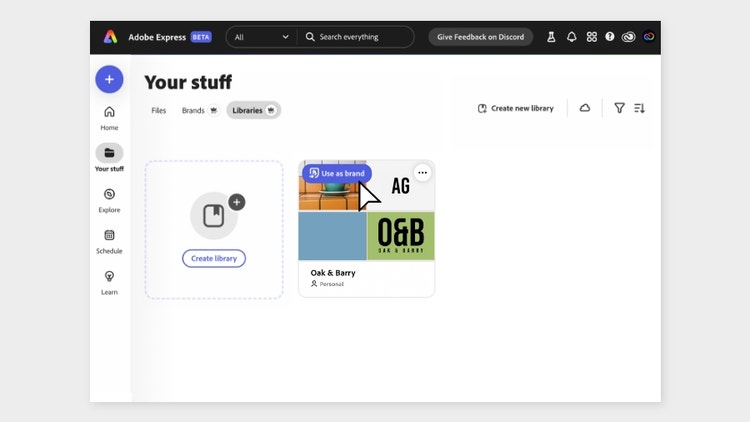The width and height of the screenshot is (750, 422).
Task: Go to Home in the sidebar
Action: point(109,118)
